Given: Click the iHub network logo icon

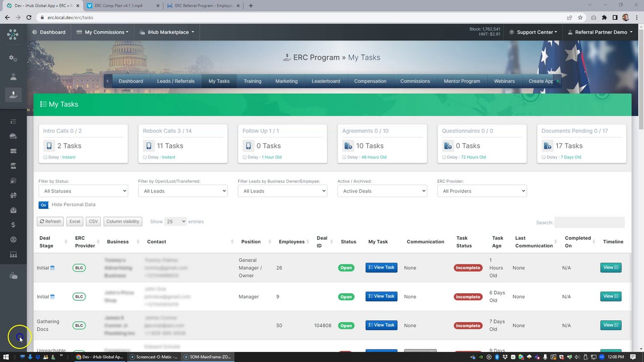Looking at the screenshot, I should [13, 35].
